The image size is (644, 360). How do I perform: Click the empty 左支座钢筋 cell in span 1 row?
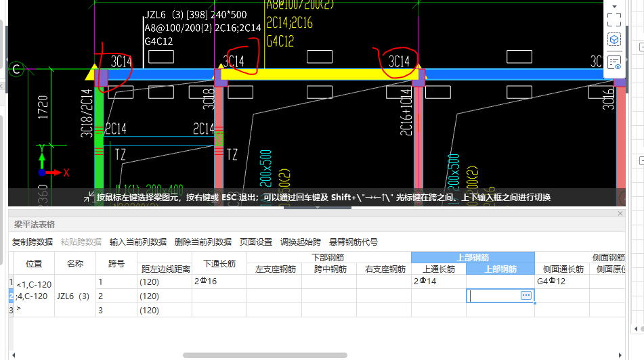pos(274,282)
